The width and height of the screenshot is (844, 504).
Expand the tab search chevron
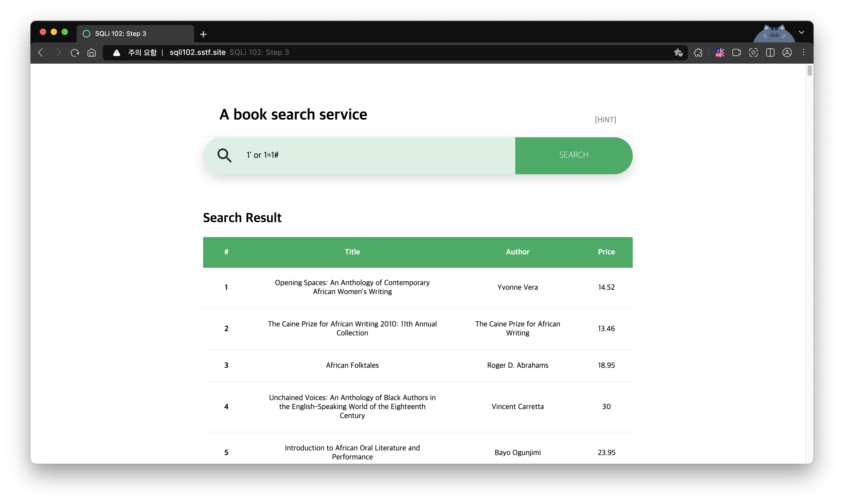(802, 32)
